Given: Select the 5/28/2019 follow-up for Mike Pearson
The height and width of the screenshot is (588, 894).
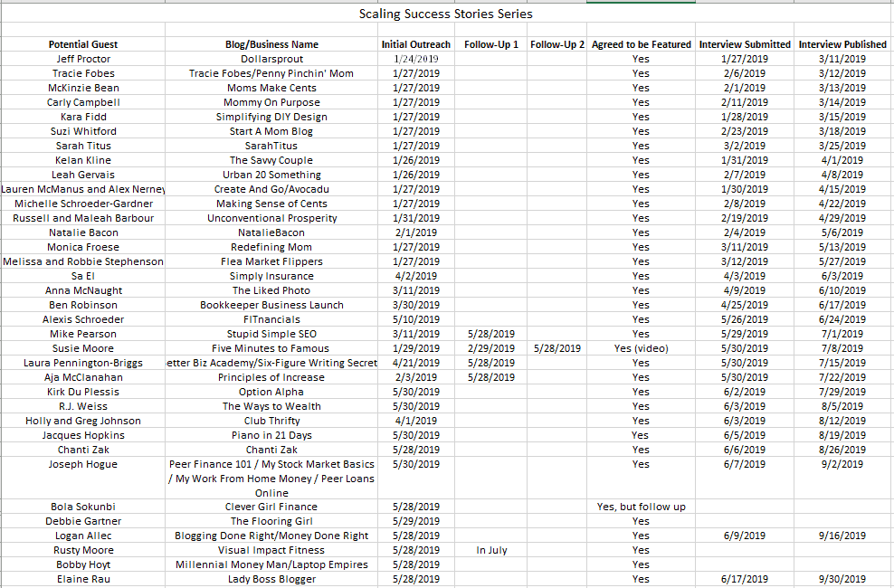Looking at the screenshot, I should [490, 333].
